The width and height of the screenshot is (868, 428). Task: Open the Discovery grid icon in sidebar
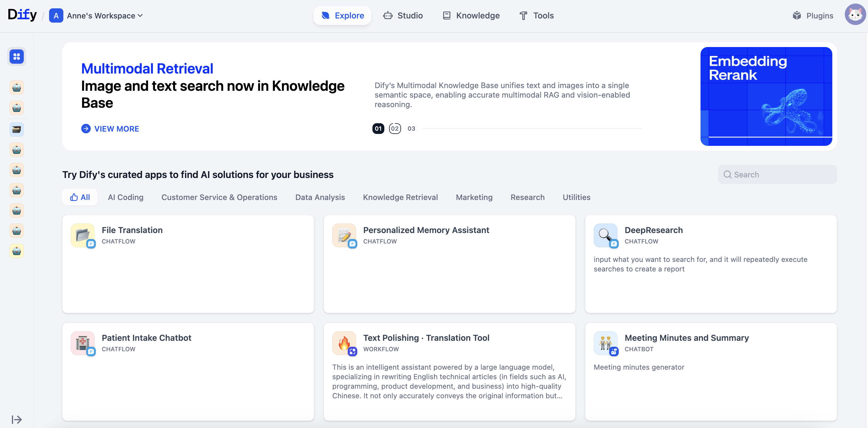[x=17, y=56]
